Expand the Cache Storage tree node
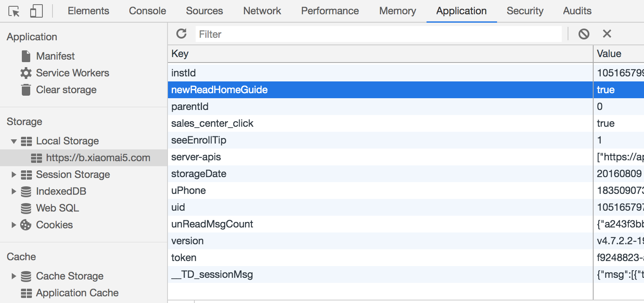 click(x=14, y=276)
